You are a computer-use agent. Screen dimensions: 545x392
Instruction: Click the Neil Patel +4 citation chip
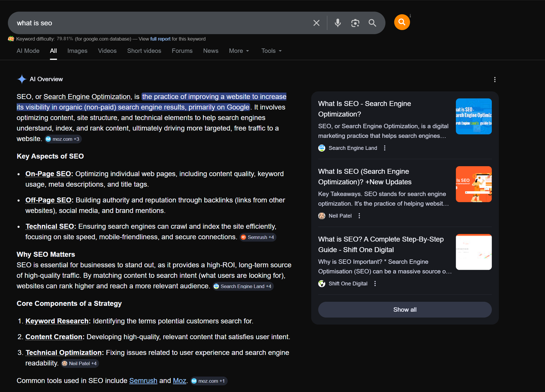click(80, 363)
